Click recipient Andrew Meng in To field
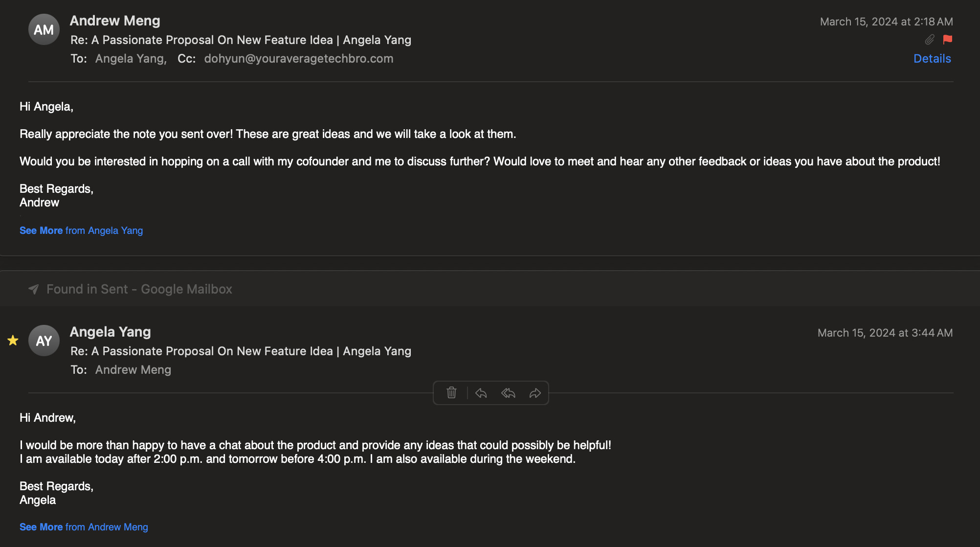Viewport: 980px width, 547px height. click(x=133, y=370)
